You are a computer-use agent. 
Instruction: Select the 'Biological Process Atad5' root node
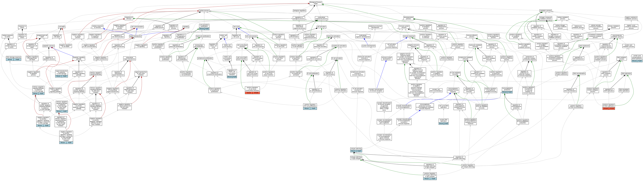pyautogui.click(x=316, y=3)
